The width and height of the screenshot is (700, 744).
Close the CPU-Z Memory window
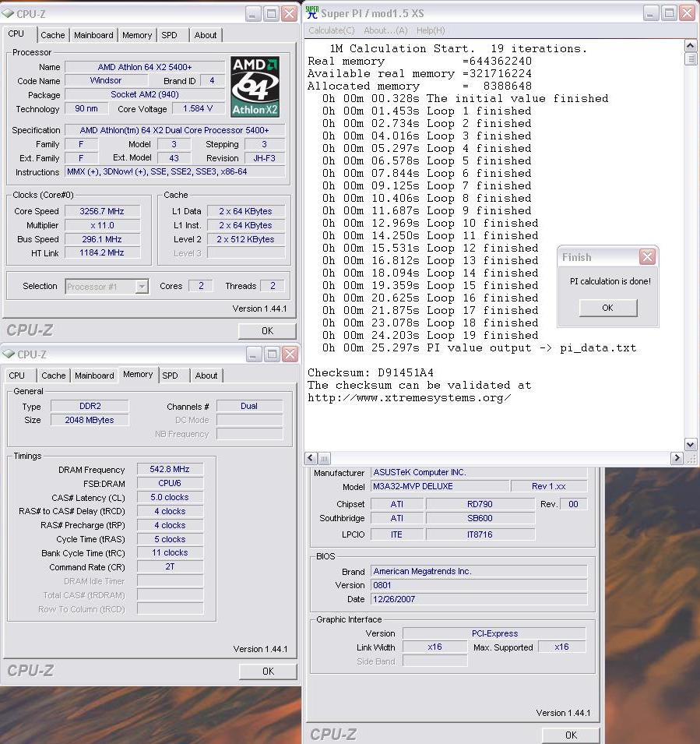pyautogui.click(x=290, y=354)
